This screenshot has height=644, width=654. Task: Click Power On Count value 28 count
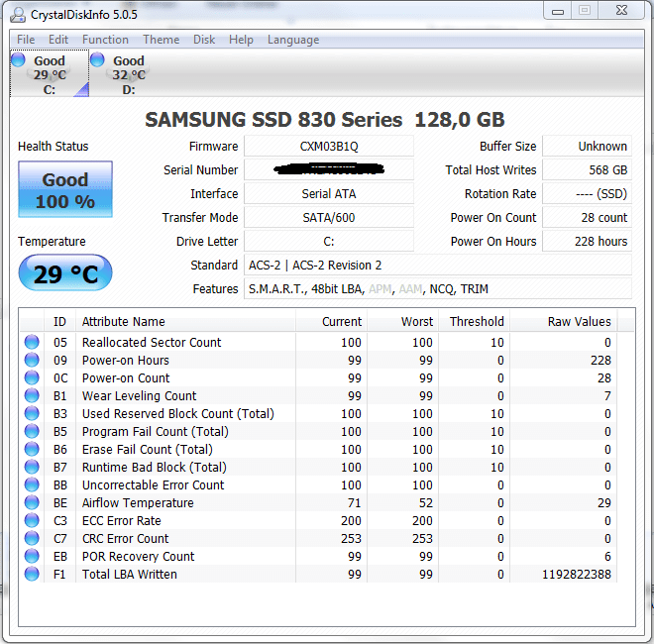587,217
